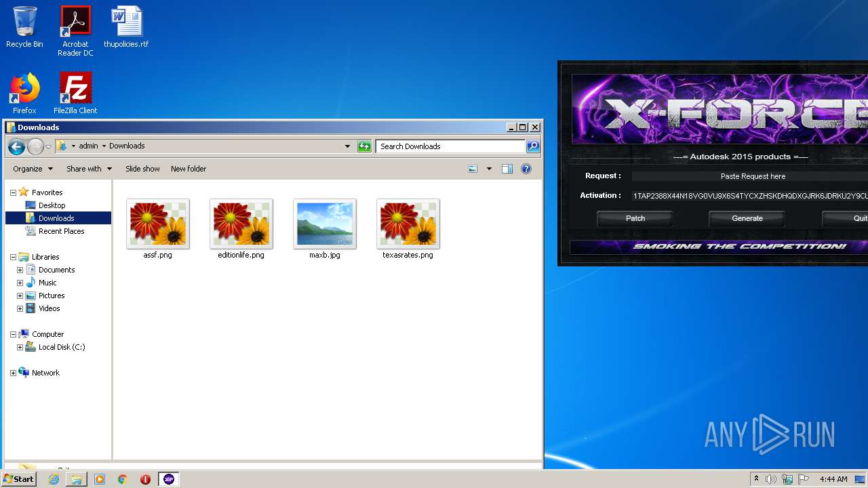Open the view options dropdown arrow
The height and width of the screenshot is (488, 868).
[x=489, y=169]
